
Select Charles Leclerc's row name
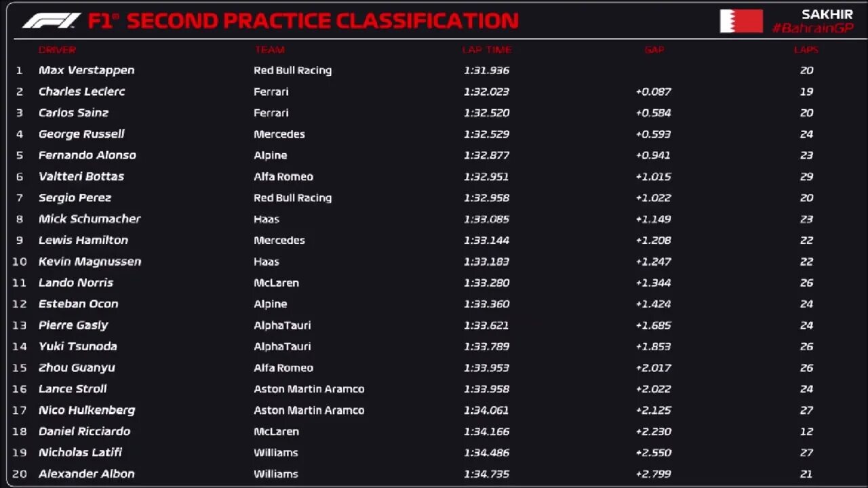81,91
